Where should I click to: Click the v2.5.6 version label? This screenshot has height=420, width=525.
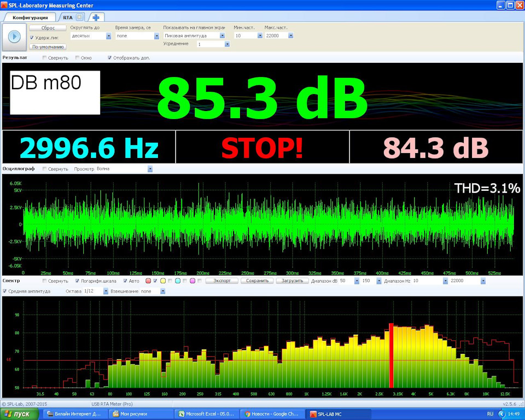509,404
